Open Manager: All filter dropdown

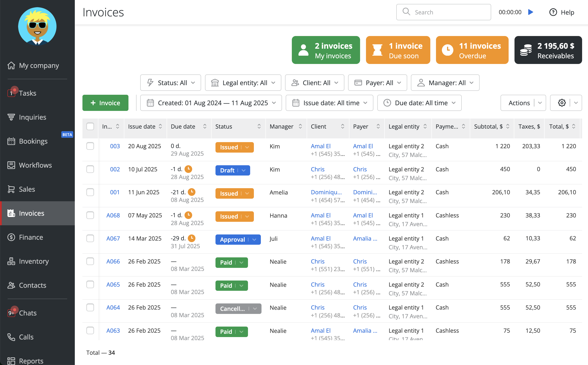coord(445,83)
